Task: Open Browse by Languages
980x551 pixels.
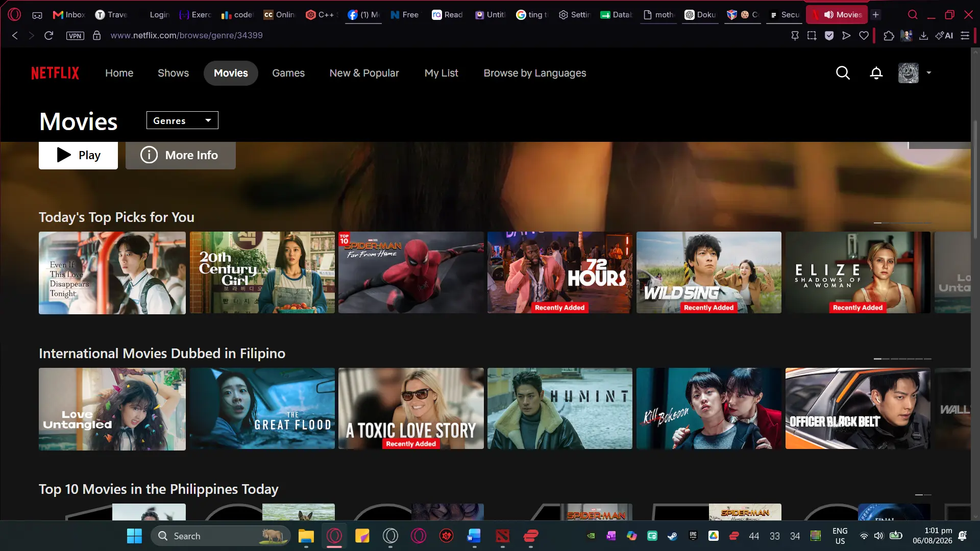Action: 534,73
